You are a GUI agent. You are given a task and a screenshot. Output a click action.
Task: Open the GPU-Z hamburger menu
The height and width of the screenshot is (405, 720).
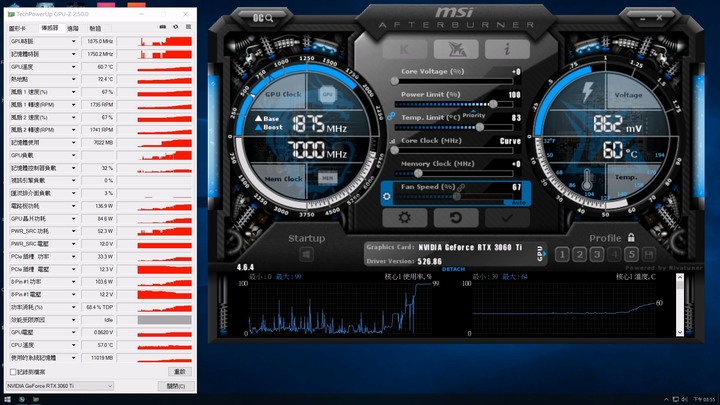click(x=188, y=27)
